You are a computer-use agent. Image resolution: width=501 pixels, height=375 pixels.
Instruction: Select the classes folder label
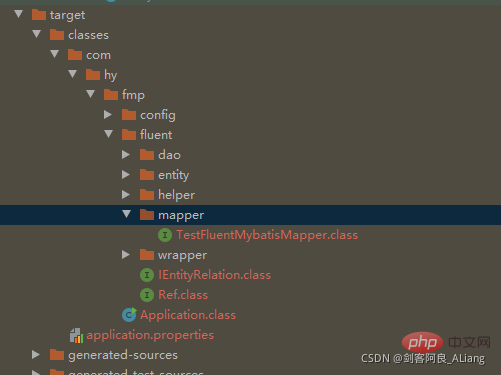(88, 35)
